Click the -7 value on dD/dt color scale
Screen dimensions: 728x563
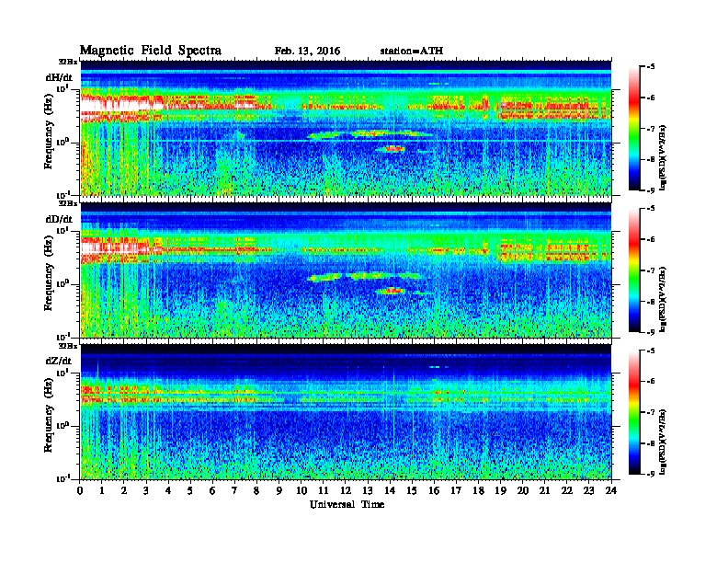[651, 270]
